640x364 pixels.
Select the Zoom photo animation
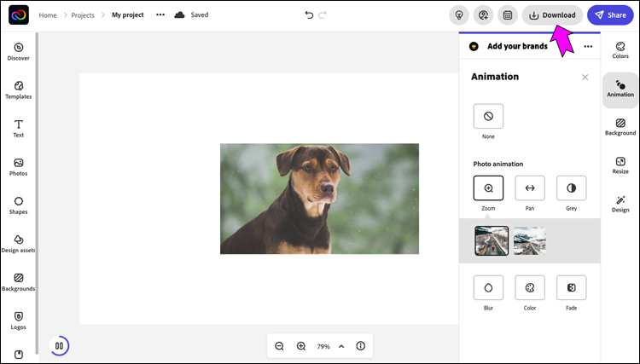[488, 188]
